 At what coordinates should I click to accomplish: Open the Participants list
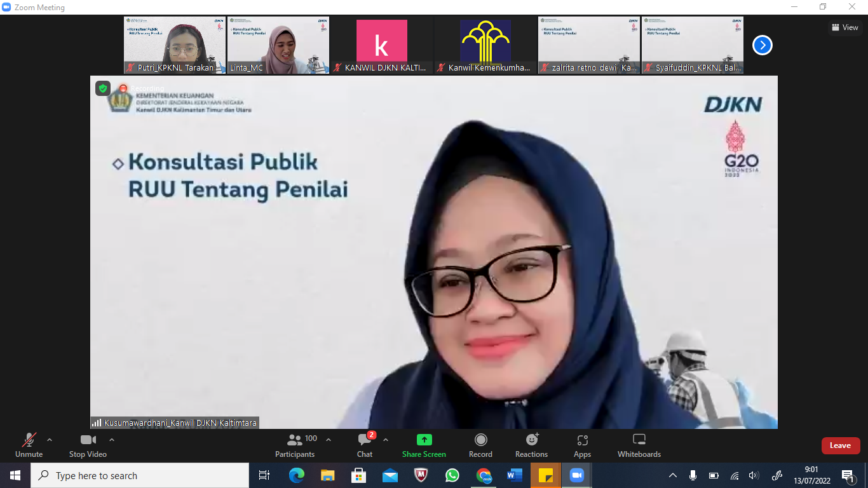click(x=295, y=445)
